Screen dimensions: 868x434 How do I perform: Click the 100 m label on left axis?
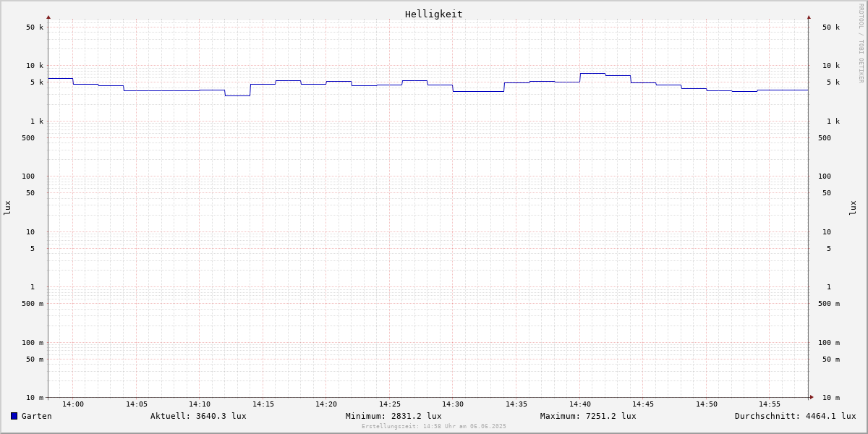[x=33, y=343]
